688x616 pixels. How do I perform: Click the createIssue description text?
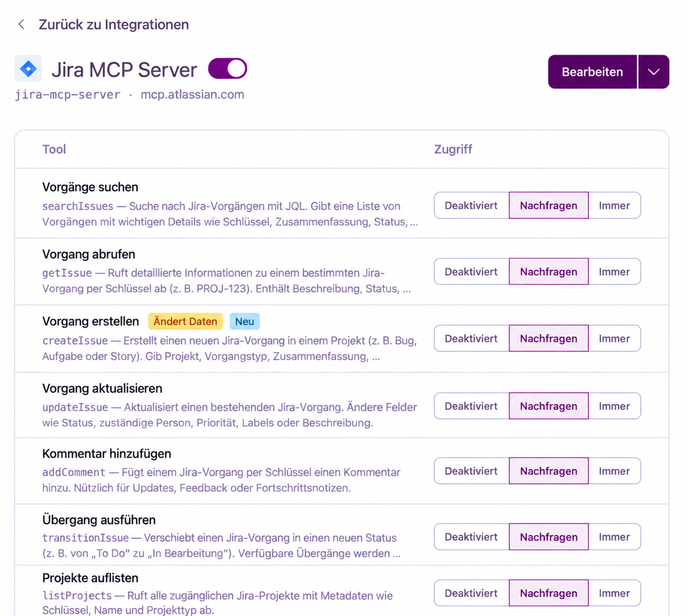[x=229, y=348]
